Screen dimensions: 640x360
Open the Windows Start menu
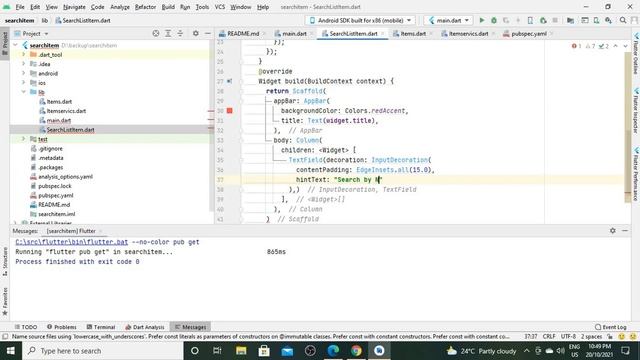click(x=11, y=351)
